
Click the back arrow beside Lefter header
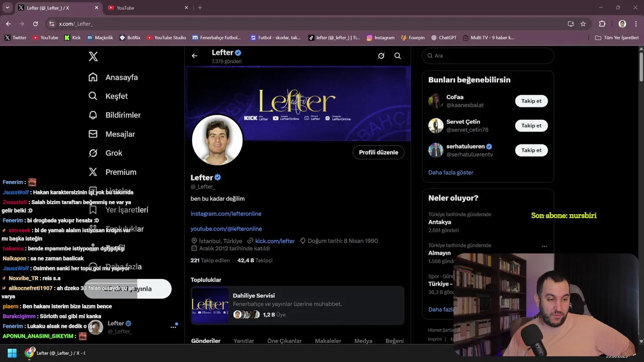[x=195, y=56]
